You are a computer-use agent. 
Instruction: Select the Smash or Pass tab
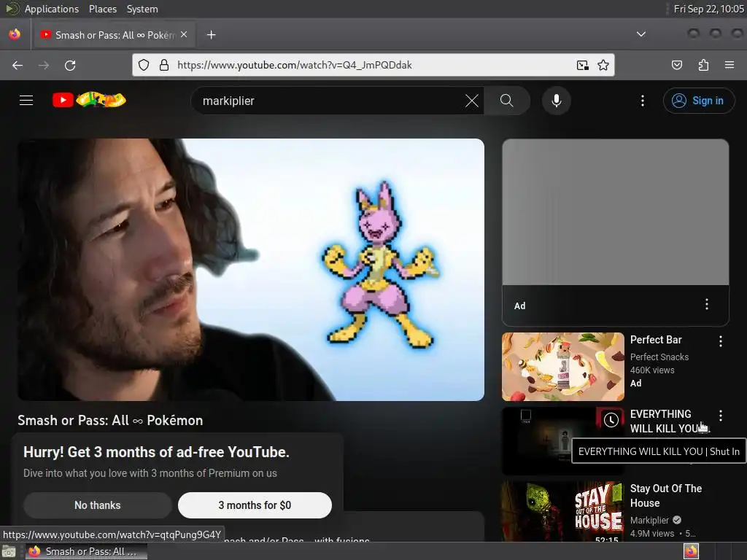click(114, 35)
